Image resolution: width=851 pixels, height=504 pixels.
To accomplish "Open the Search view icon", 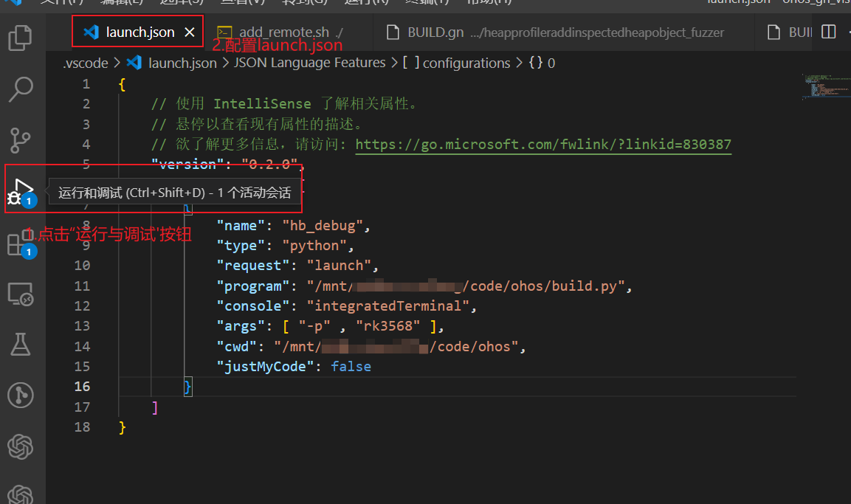I will click(x=20, y=89).
